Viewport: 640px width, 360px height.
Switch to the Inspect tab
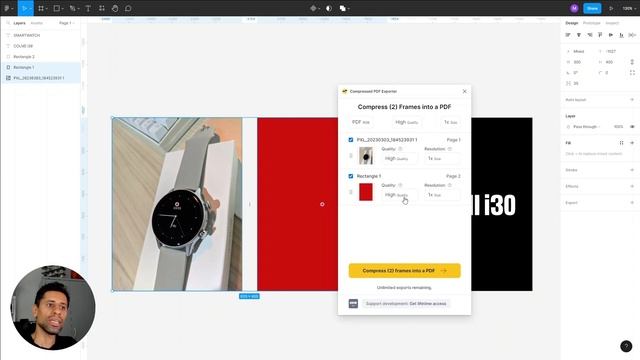pyautogui.click(x=612, y=23)
